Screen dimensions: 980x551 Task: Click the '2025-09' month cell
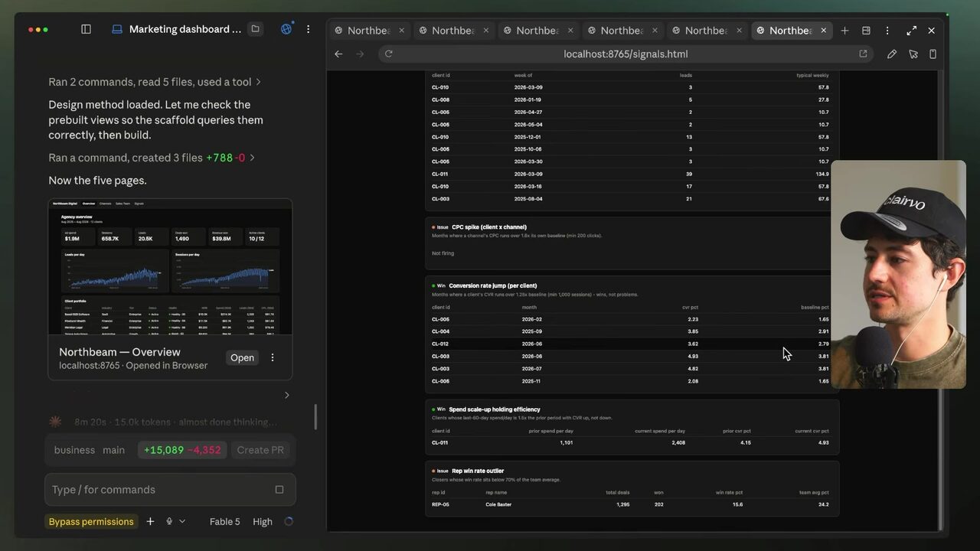pyautogui.click(x=531, y=331)
